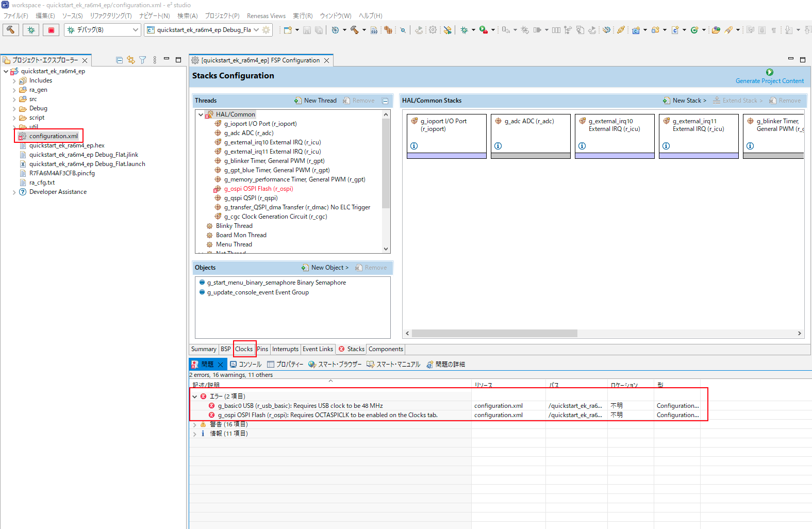Switch to the Clocks tab
Viewport: 812px width, 529px height.
(244, 349)
